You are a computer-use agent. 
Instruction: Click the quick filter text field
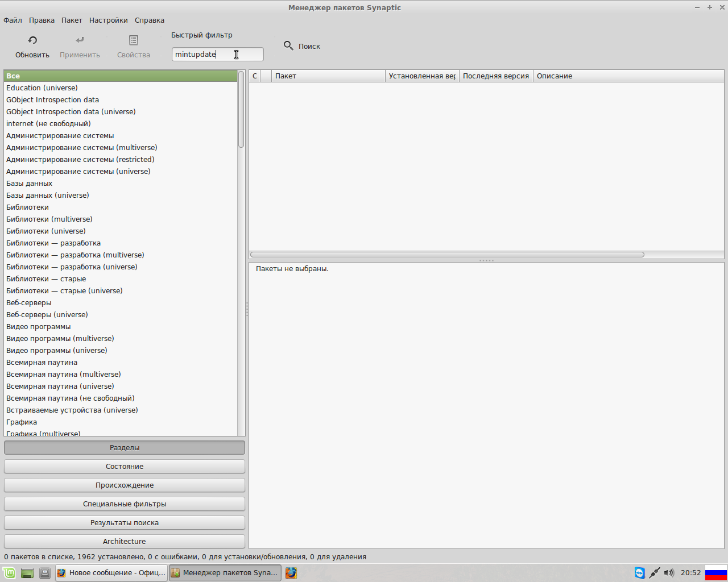coord(217,55)
